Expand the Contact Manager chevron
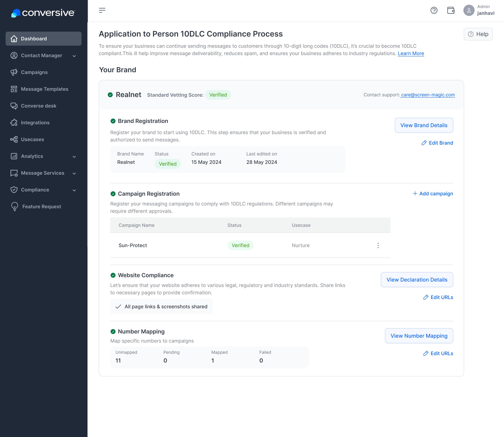 (74, 56)
